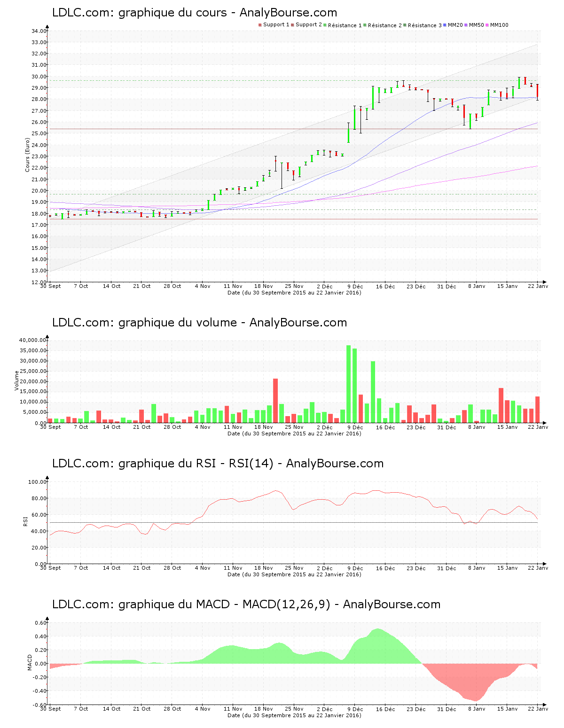Click '7 Oct' date on volume chart
Screen dimensions: 564x728
tap(81, 427)
